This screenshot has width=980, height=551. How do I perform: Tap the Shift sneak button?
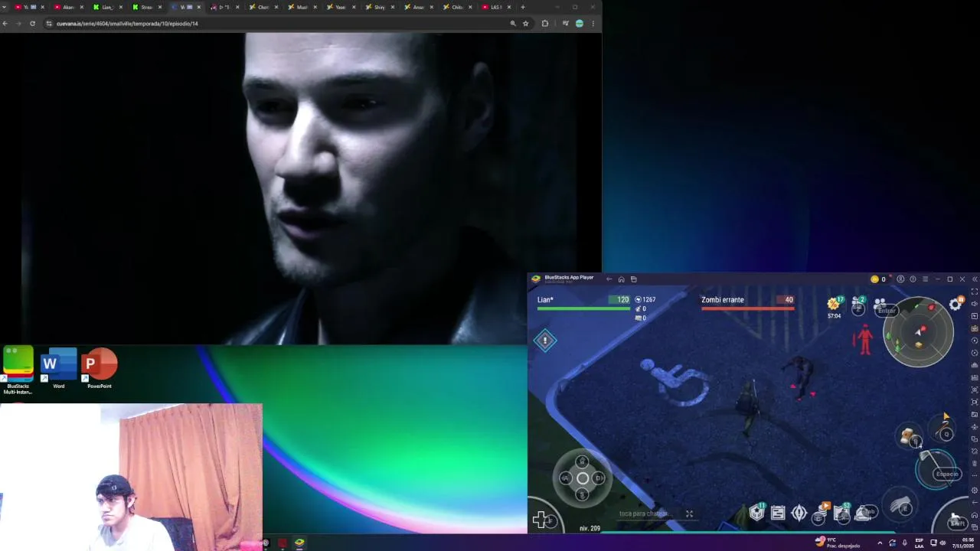(x=956, y=520)
